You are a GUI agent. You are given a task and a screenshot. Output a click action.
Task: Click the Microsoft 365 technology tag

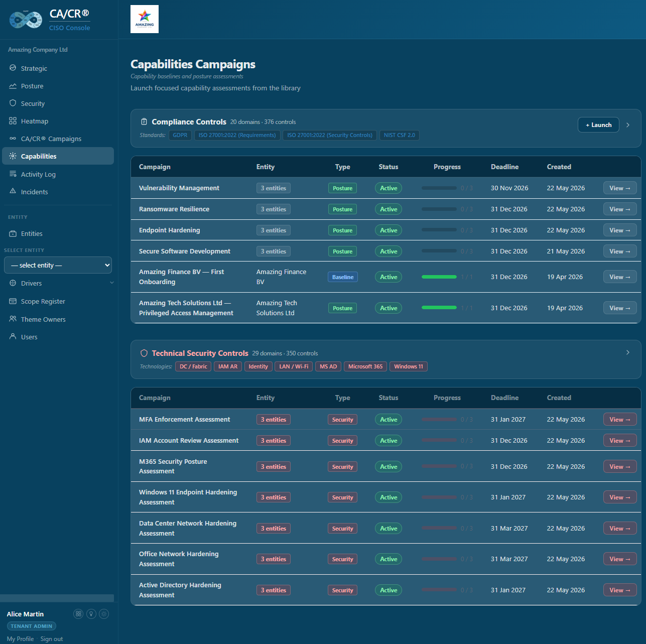(x=365, y=366)
